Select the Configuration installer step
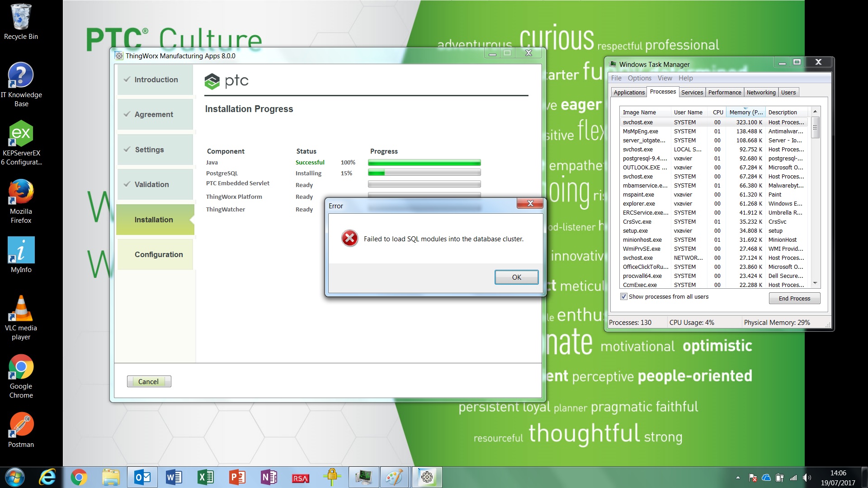This screenshot has height=488, width=868. click(155, 254)
